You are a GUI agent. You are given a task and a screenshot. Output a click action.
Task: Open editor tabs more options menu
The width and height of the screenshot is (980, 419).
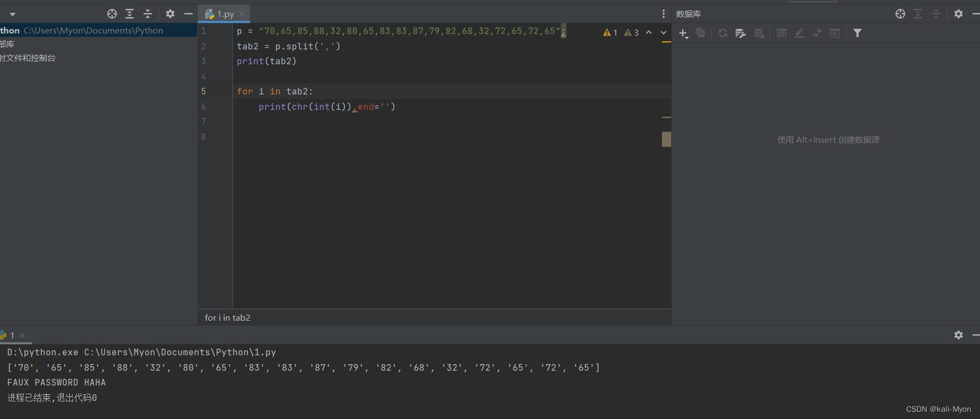pos(664,14)
